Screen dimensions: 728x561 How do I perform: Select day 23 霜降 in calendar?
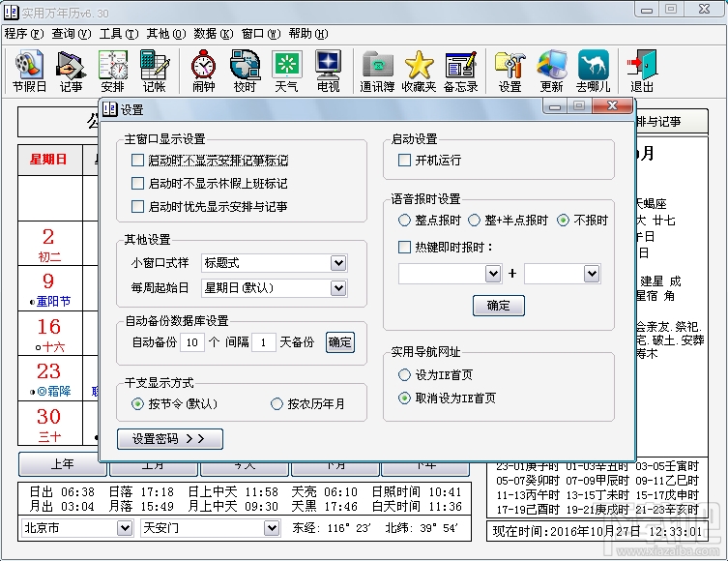tap(50, 378)
